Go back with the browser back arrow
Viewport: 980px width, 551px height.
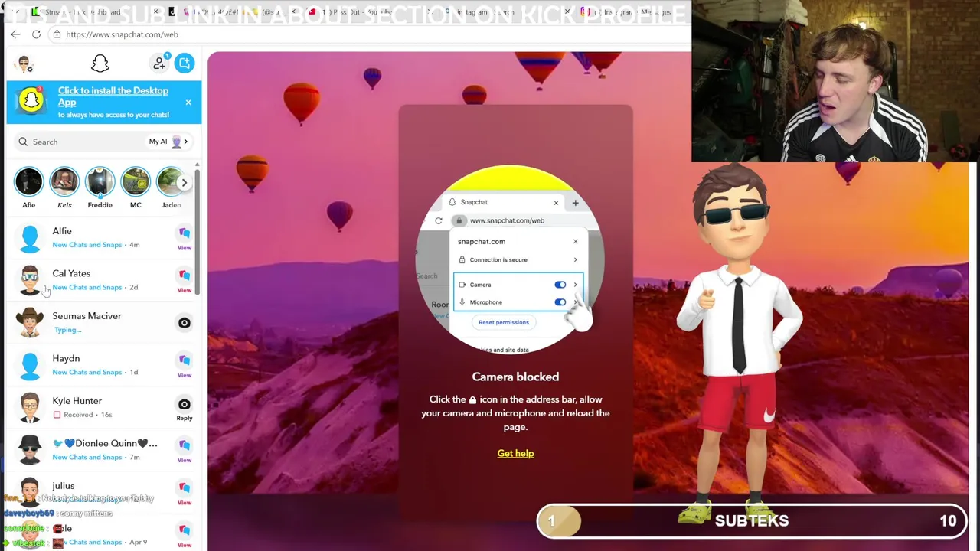click(x=15, y=34)
